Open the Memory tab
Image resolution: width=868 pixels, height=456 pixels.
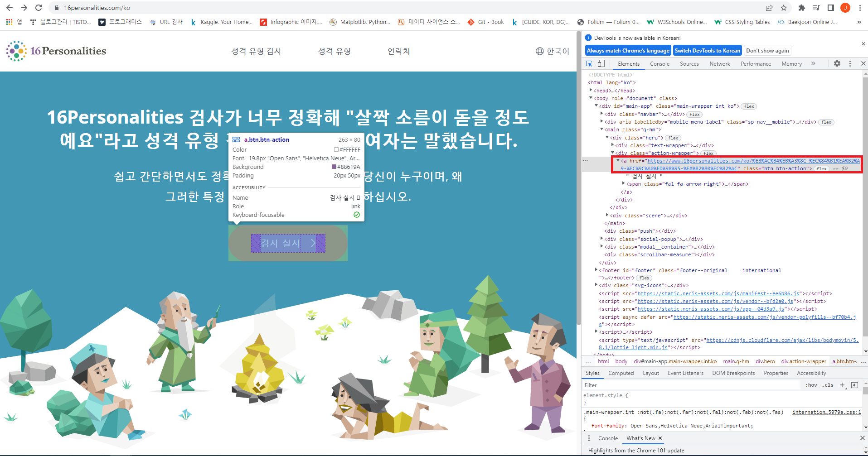(791, 64)
